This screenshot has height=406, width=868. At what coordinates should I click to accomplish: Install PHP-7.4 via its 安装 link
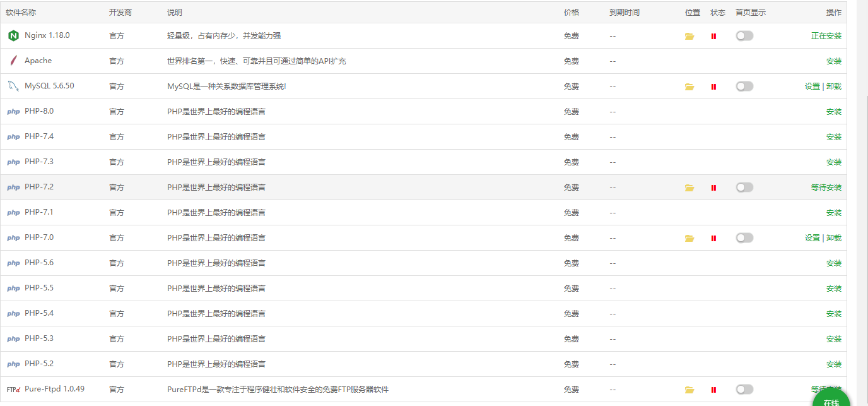tap(834, 137)
